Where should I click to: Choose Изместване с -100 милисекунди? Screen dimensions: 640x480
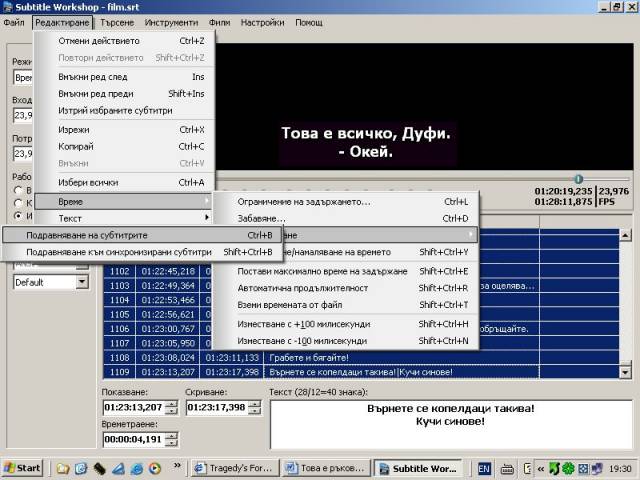point(345,340)
